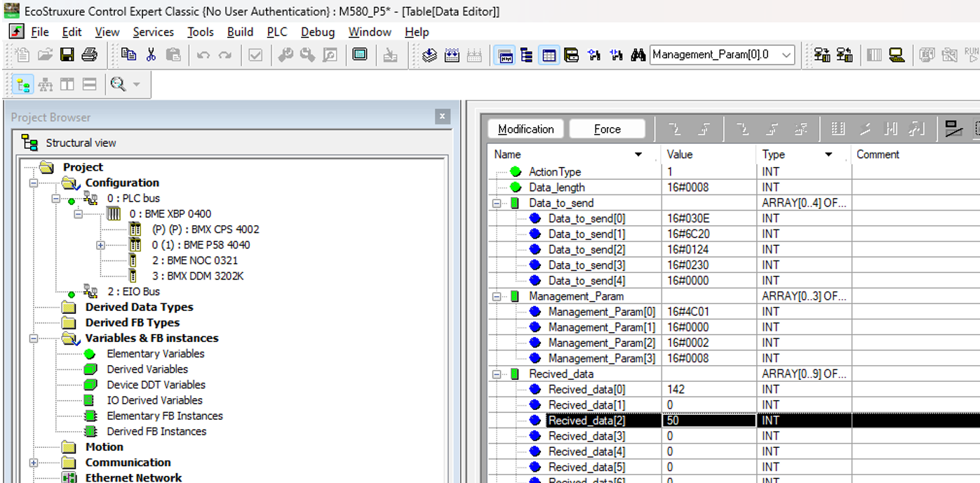Click the Connect to PLC computer icon
This screenshot has width=980, height=483.
click(896, 55)
